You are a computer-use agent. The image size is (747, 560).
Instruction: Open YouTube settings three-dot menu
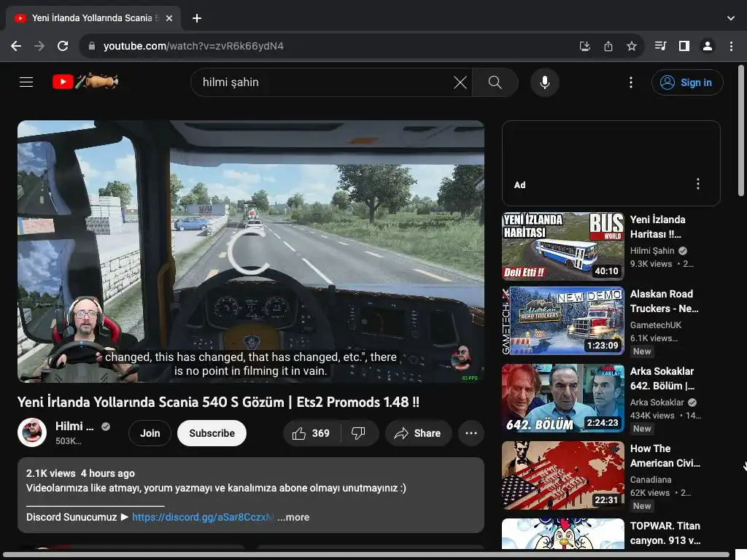point(631,82)
